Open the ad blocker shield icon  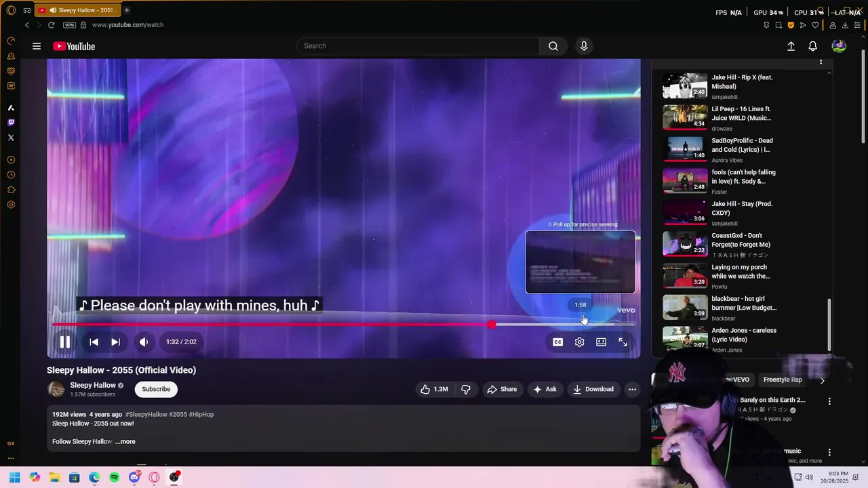(x=791, y=25)
